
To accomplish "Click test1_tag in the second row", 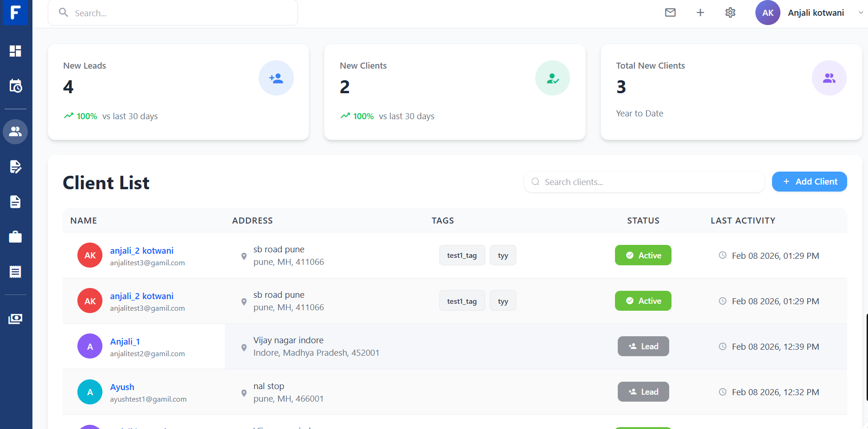I will (462, 301).
